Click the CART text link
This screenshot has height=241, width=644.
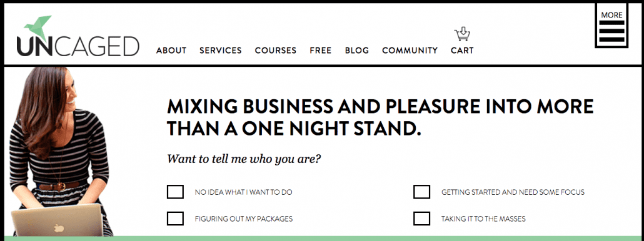tap(462, 51)
